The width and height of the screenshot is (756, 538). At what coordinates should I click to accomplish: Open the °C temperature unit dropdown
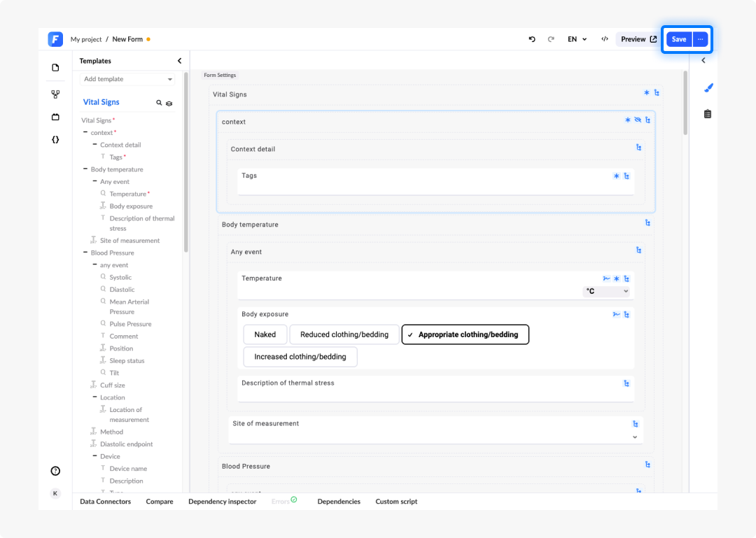tap(606, 291)
